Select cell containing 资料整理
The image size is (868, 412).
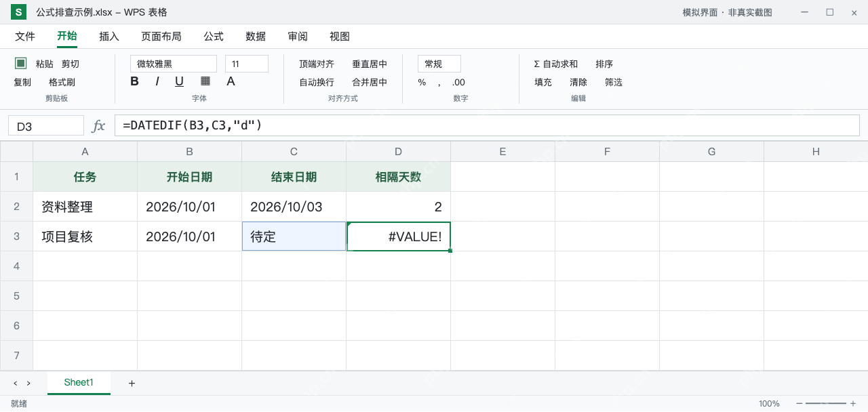click(85, 207)
